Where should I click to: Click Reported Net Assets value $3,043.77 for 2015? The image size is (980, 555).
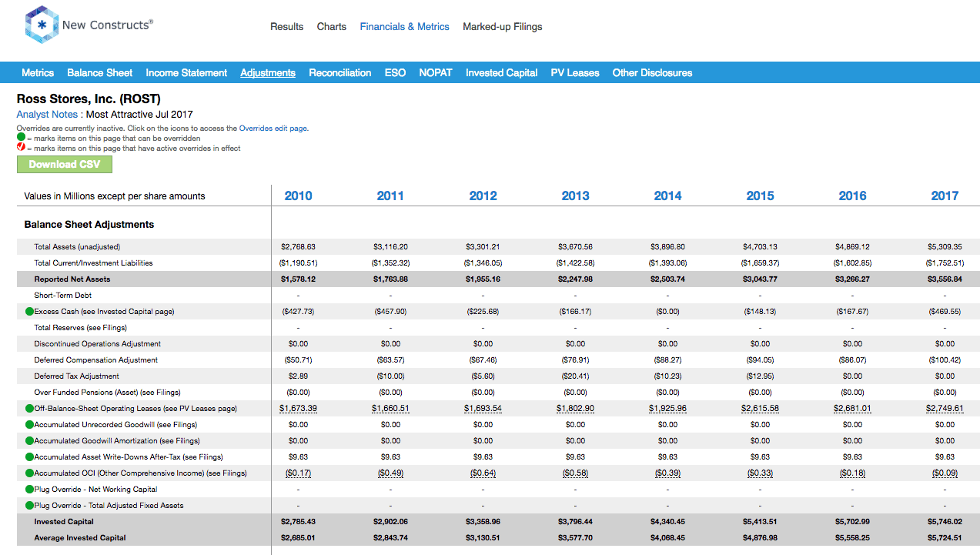click(x=760, y=279)
